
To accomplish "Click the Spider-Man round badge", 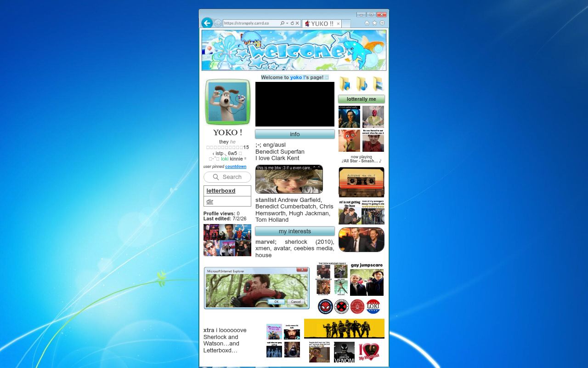I will [x=325, y=306].
